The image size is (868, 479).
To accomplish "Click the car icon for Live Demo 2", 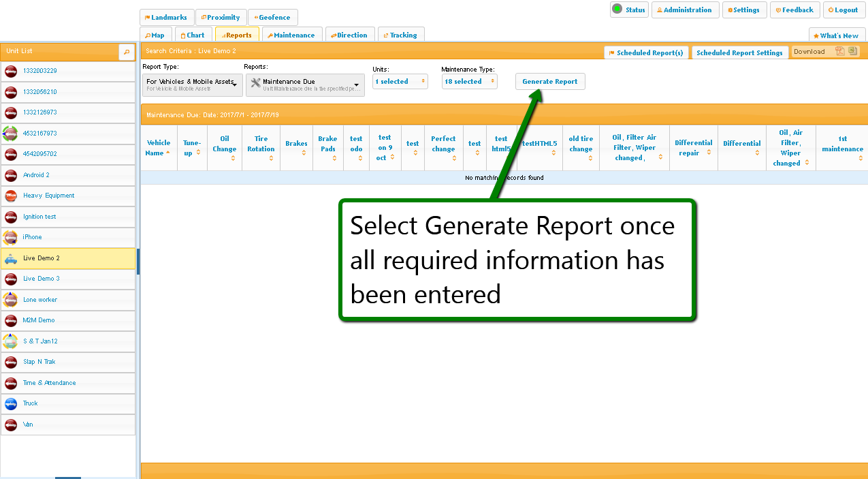I will [11, 258].
